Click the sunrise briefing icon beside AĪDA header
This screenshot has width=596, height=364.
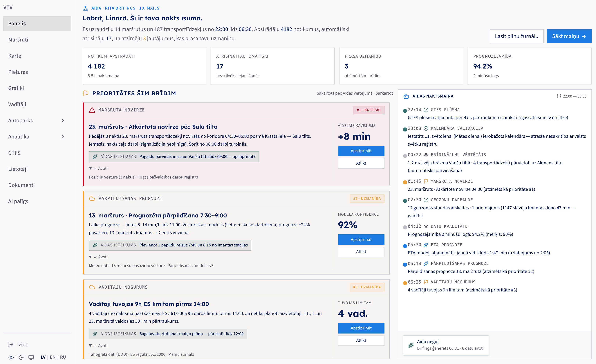85,8
